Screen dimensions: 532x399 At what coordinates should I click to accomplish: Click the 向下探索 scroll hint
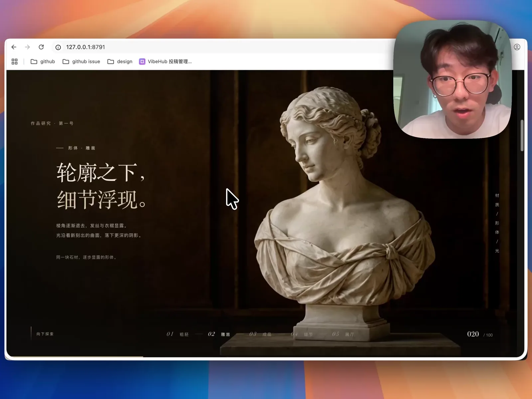(x=45, y=334)
